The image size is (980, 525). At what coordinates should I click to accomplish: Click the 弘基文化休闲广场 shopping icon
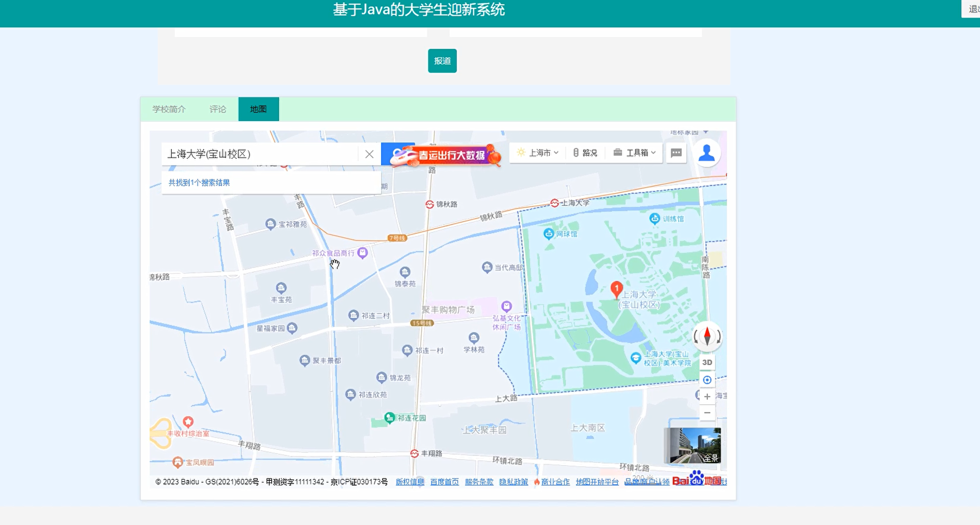[x=506, y=307]
